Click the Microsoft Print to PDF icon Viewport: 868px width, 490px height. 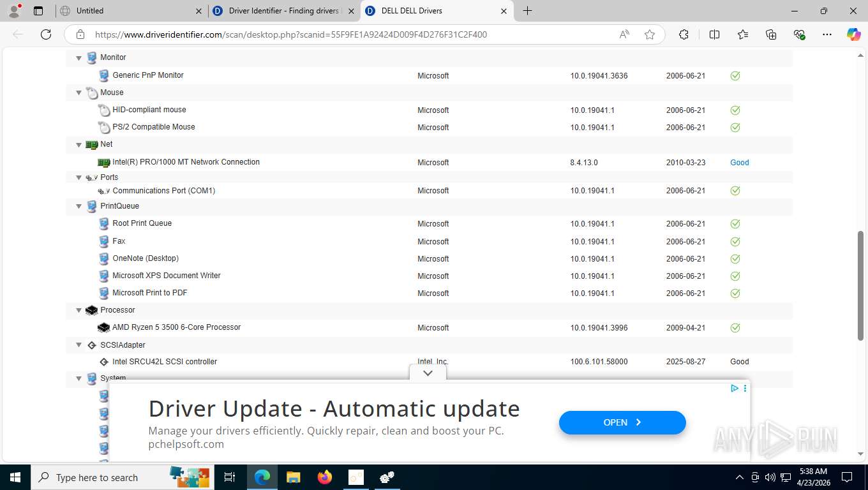104,293
